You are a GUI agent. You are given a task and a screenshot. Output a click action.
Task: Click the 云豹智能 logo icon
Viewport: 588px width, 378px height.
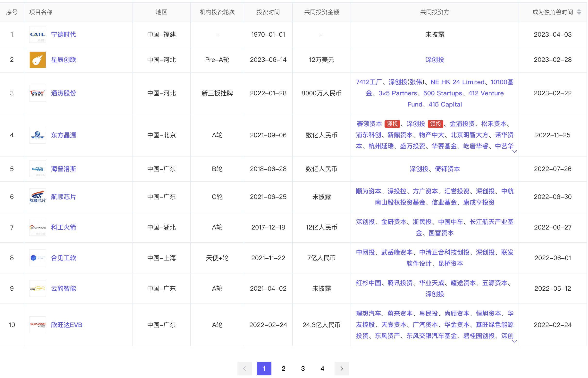coord(38,289)
